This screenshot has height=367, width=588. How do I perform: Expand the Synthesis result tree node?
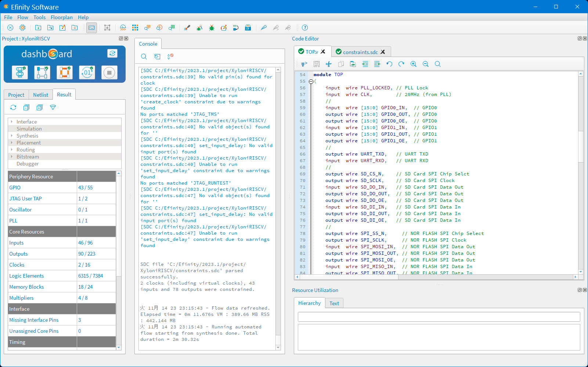pyautogui.click(x=12, y=136)
